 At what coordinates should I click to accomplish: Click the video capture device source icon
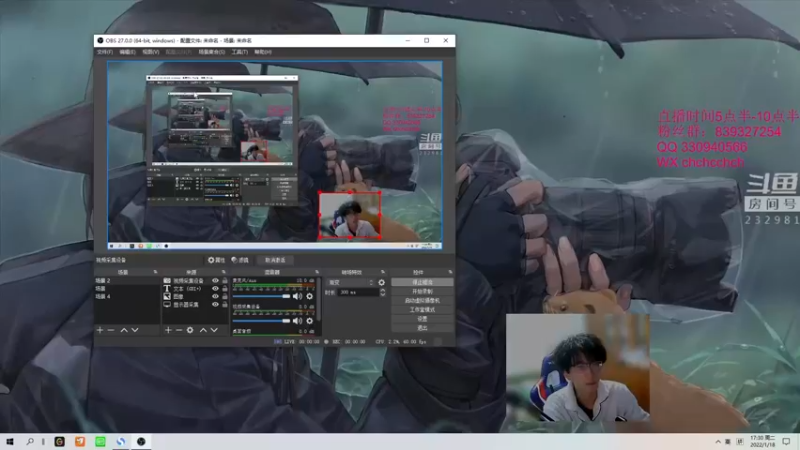167,281
